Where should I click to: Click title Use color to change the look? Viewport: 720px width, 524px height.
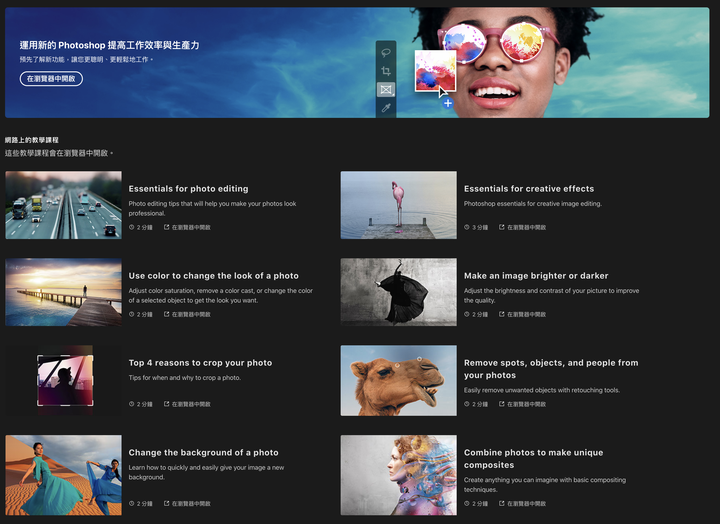214,276
